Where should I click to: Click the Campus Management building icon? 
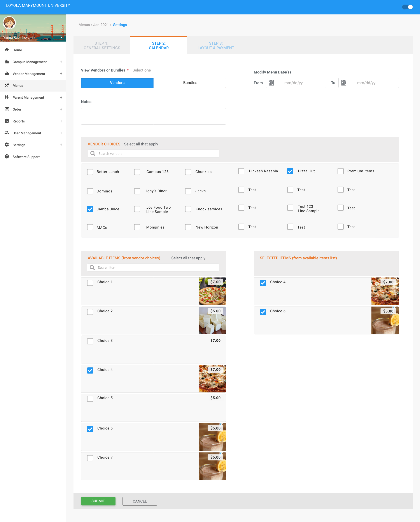tap(7, 62)
